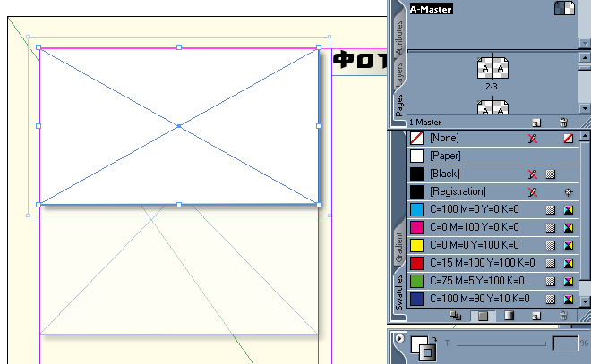This screenshot has width=591, height=364.
Task: Pick the blue C=100 M=90 Y=10 K=0 swatch
Action: click(x=492, y=299)
